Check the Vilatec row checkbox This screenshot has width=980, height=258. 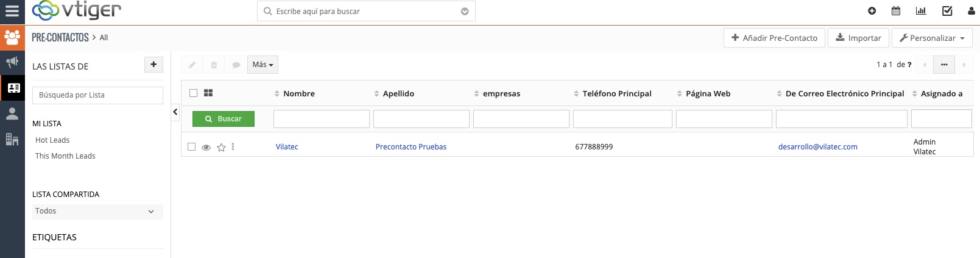(192, 147)
